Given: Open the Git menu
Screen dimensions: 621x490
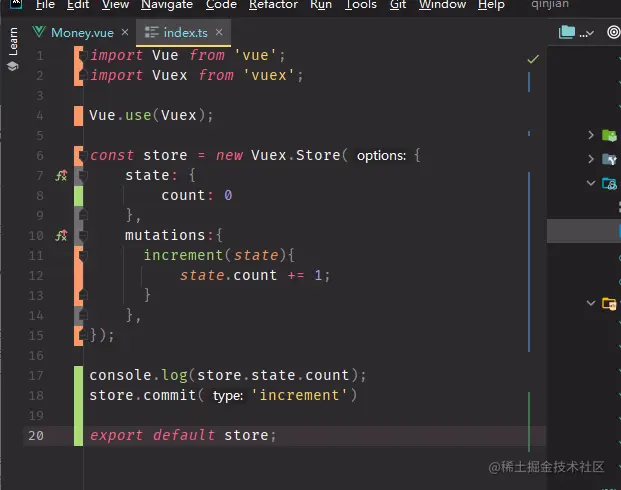Looking at the screenshot, I should click(x=398, y=5).
